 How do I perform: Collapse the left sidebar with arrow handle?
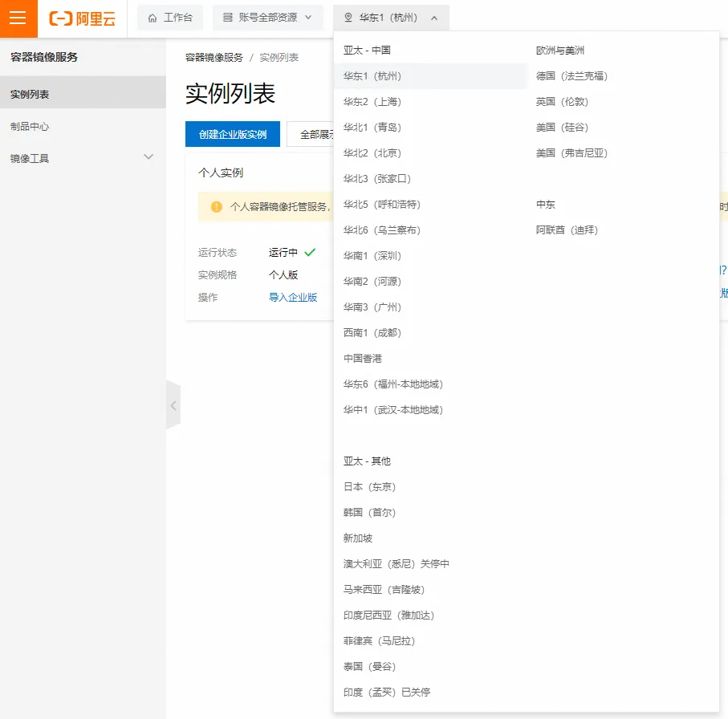[173, 405]
